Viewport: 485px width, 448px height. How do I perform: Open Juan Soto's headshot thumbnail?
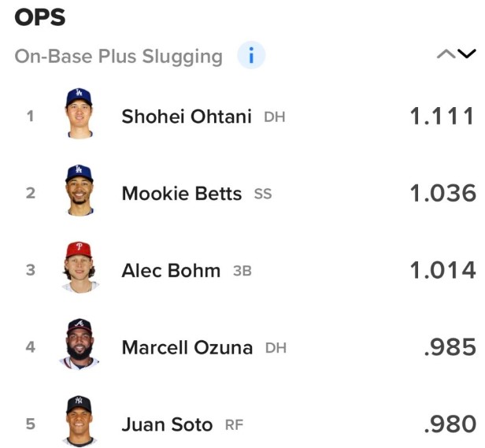(79, 422)
